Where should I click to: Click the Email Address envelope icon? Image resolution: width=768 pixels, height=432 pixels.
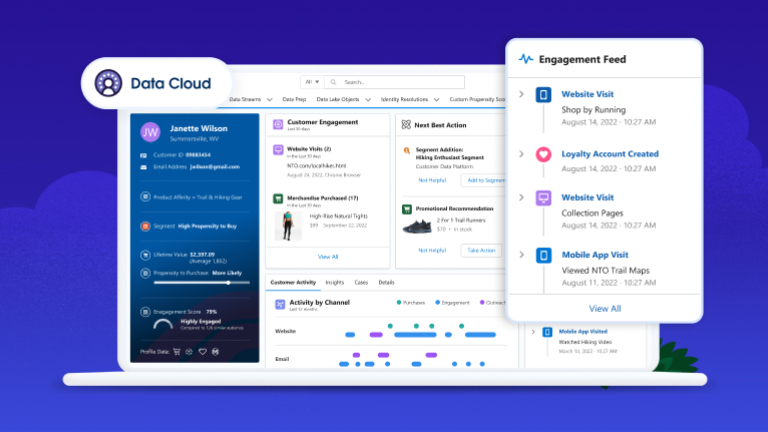click(x=144, y=167)
